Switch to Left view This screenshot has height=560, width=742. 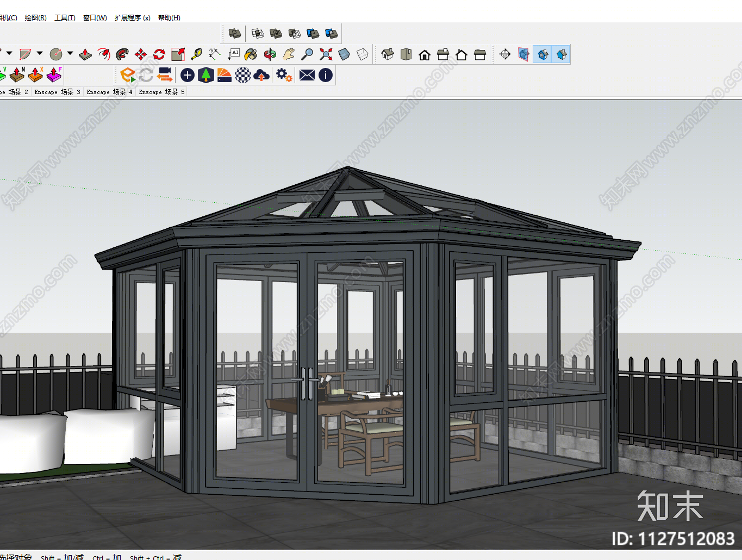(x=480, y=54)
